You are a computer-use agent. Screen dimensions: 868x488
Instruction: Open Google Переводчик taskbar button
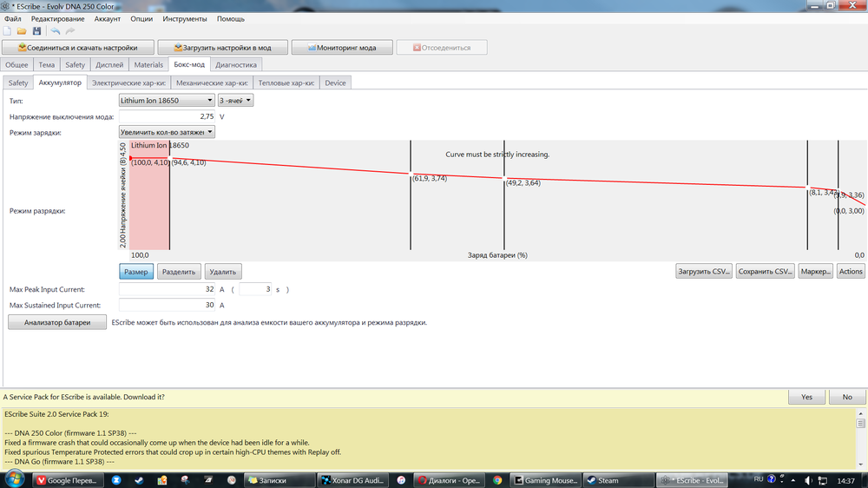click(x=68, y=480)
